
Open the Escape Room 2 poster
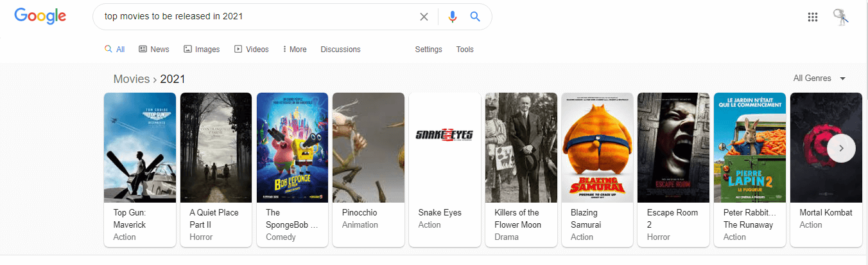[x=673, y=148]
